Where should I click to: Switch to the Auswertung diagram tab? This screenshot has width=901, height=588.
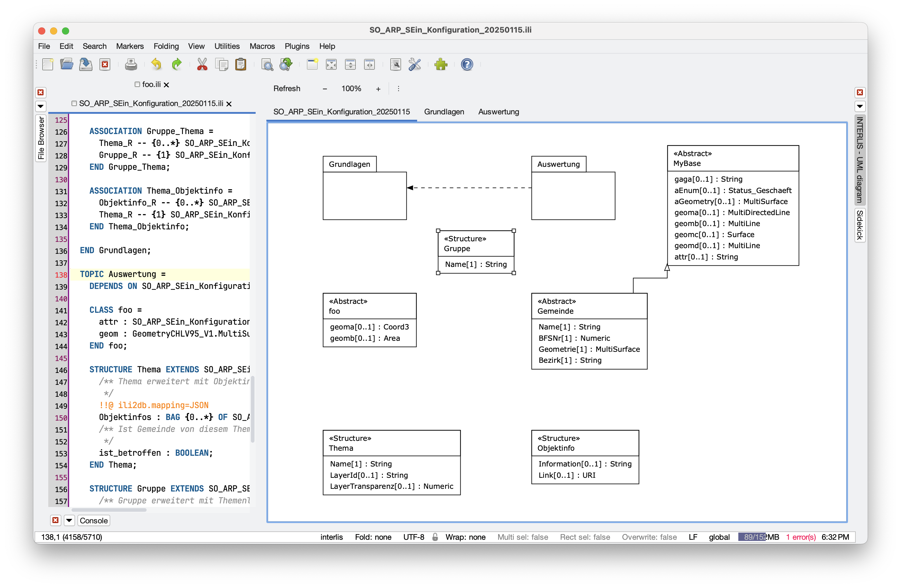498,112
